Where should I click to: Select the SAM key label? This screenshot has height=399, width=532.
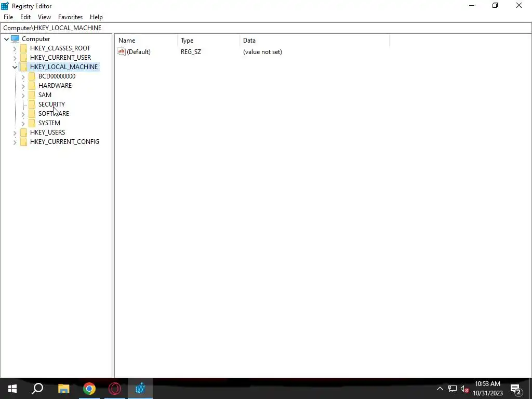point(45,95)
